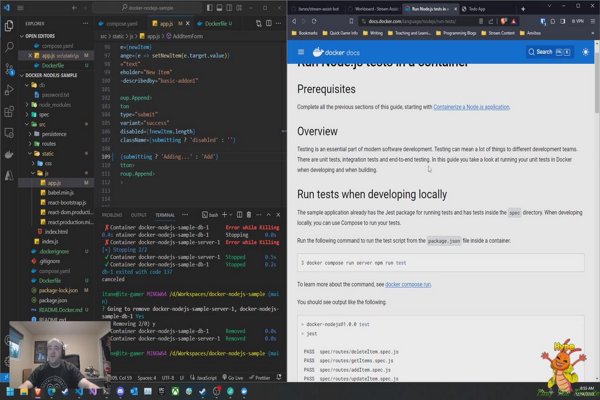Open a new browser tab with plus

[523, 8]
